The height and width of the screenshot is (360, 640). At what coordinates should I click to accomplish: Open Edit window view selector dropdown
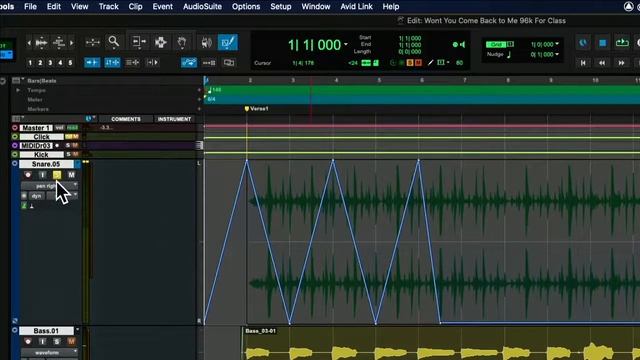(18, 118)
